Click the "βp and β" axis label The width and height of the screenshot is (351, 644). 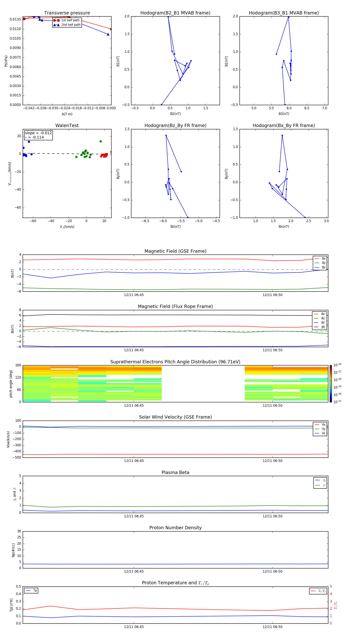(x=14, y=494)
